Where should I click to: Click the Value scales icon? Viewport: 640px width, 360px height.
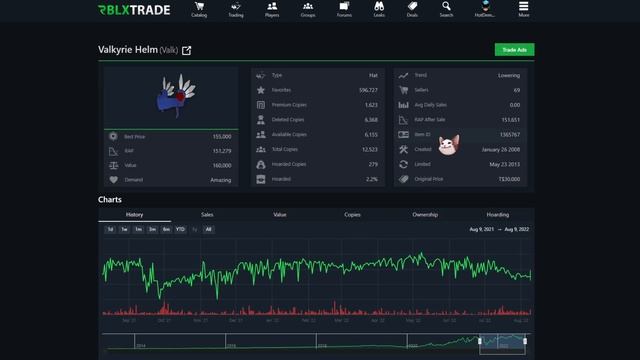[113, 165]
